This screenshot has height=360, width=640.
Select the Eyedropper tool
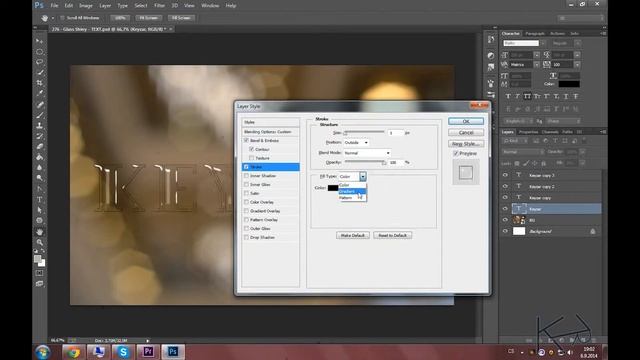(x=40, y=93)
